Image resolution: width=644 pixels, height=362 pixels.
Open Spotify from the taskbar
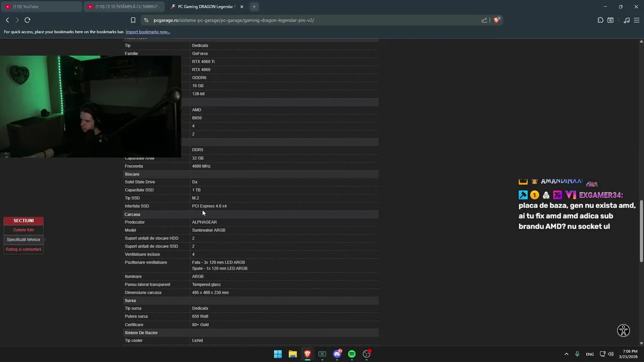coord(352,354)
